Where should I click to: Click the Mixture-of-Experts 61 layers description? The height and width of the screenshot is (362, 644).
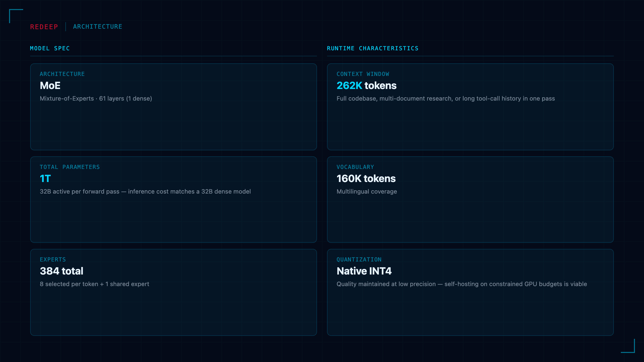[x=96, y=99]
